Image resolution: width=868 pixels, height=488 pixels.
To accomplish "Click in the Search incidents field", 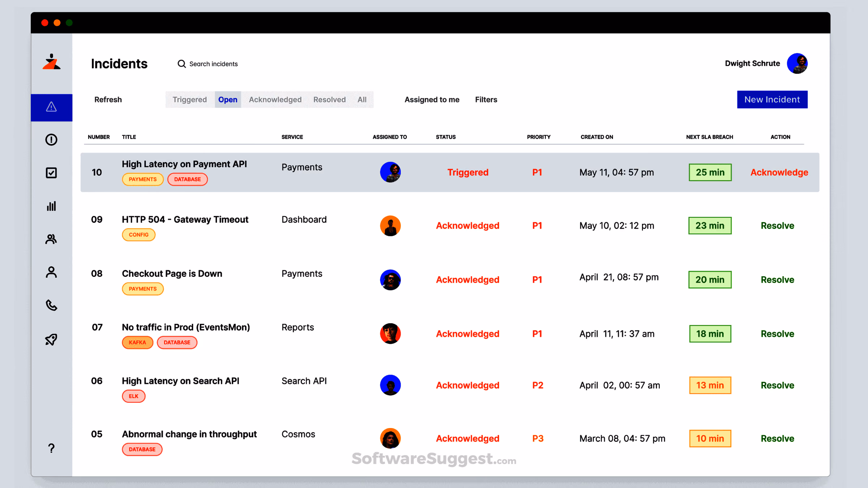I will (213, 64).
